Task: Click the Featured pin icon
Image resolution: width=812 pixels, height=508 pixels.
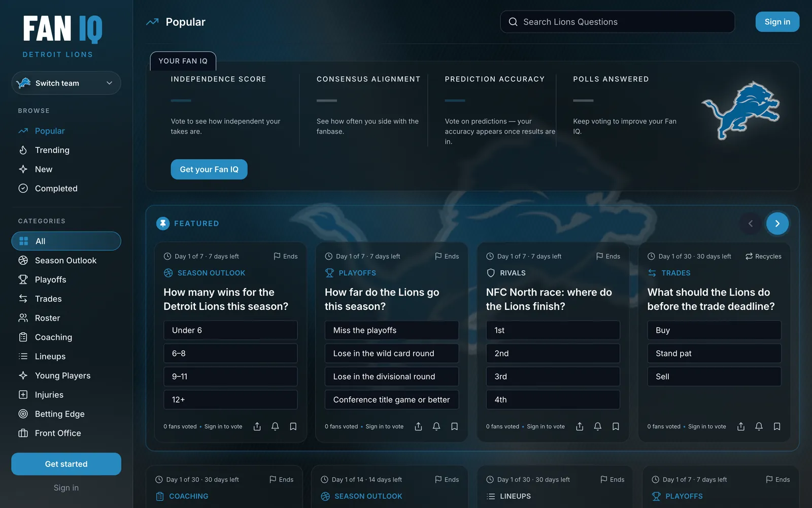Action: click(163, 224)
